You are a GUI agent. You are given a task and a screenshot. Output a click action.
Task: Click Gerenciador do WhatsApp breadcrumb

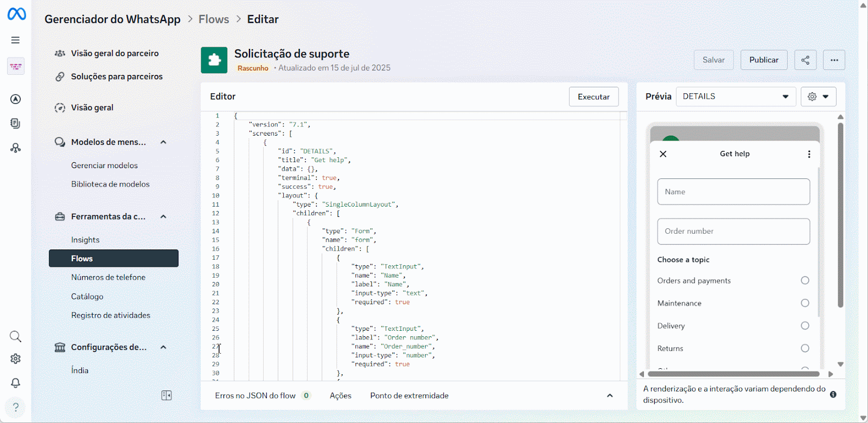(112, 19)
